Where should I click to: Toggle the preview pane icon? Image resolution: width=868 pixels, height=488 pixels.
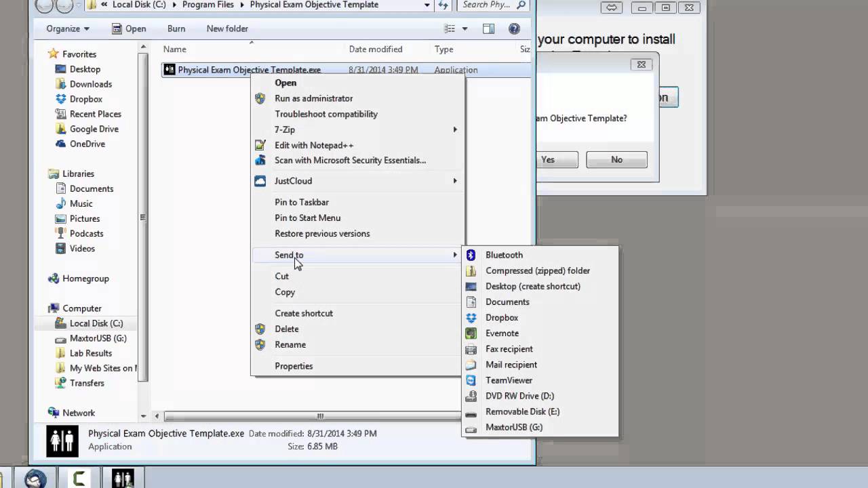tap(488, 28)
